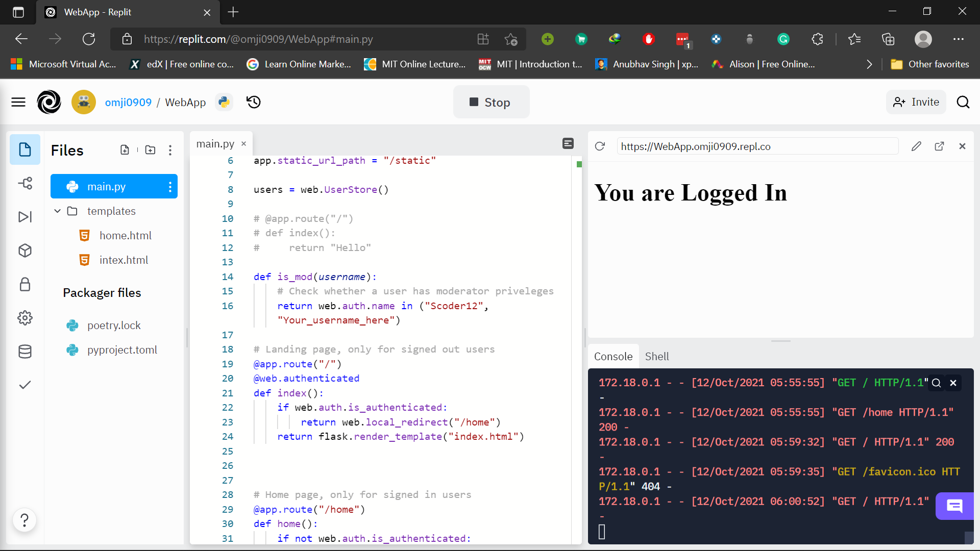Click the new folder icon in Files
This screenshot has width=980, height=551.
pyautogui.click(x=150, y=150)
